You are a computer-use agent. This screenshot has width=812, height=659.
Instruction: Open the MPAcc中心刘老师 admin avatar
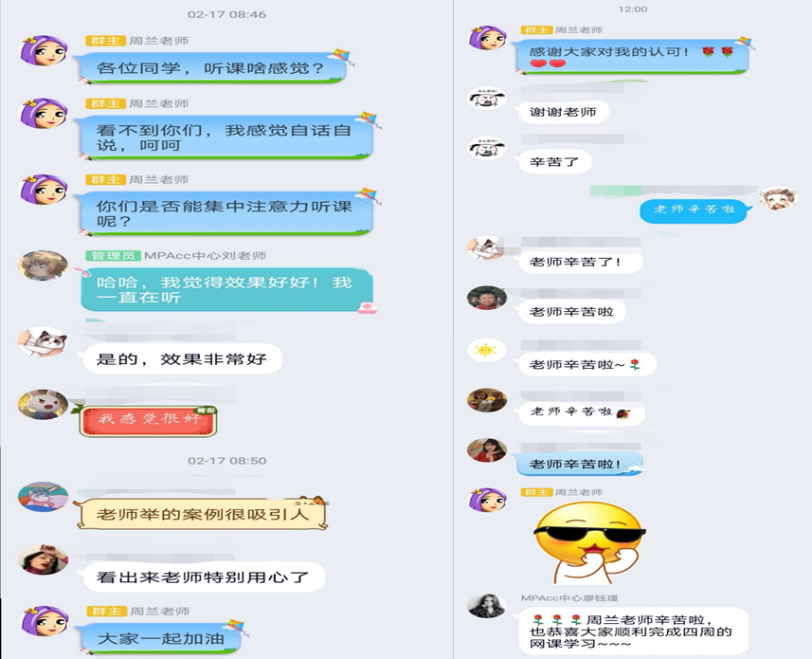tap(43, 265)
